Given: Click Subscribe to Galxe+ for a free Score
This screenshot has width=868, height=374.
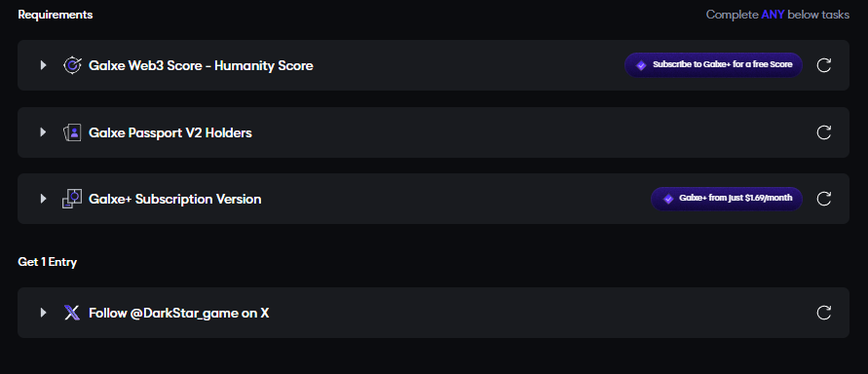Looking at the screenshot, I should click(x=713, y=64).
